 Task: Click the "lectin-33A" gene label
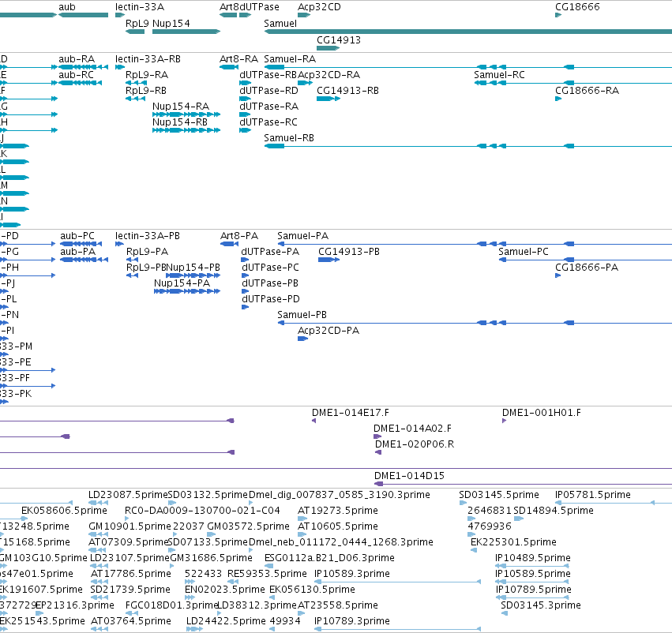click(140, 7)
